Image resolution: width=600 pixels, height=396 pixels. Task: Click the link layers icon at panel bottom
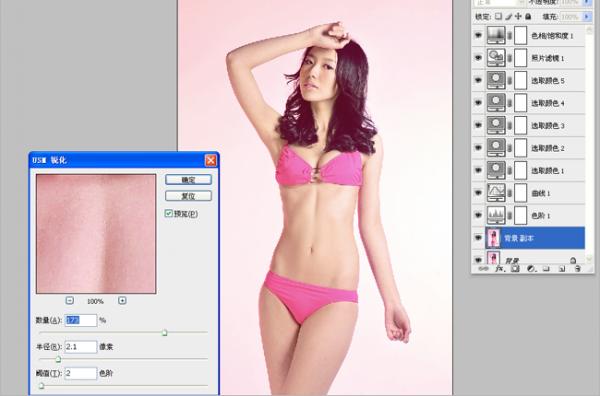point(483,269)
